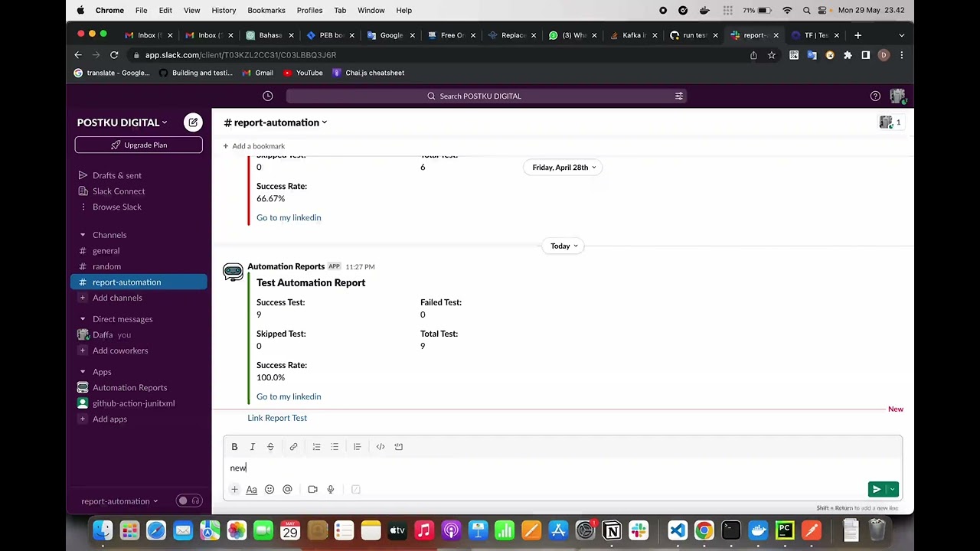This screenshot has height=551, width=980.
Task: Open send options dropdown next to send
Action: coord(892,490)
